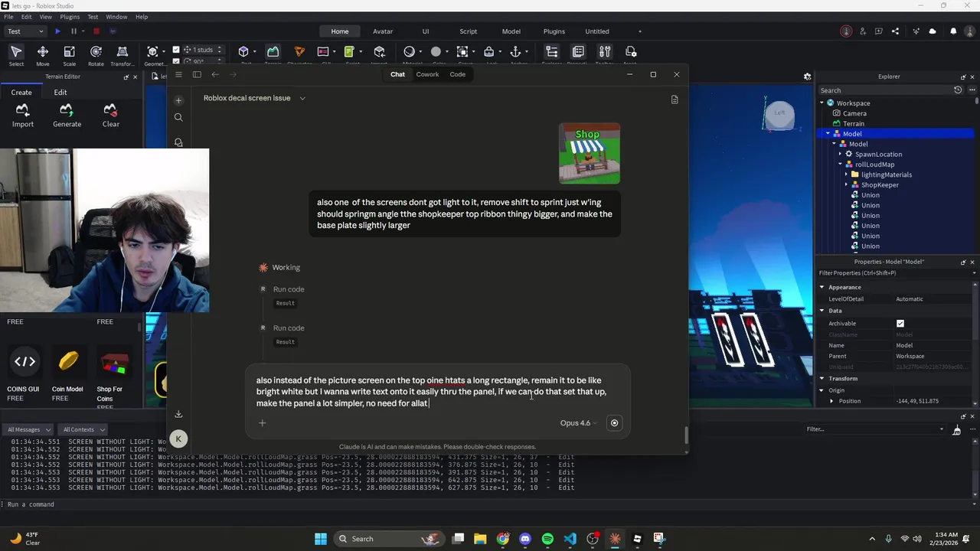Toggle the rotate snapping 90° checkbox
The image size is (980, 551).
[x=176, y=61]
